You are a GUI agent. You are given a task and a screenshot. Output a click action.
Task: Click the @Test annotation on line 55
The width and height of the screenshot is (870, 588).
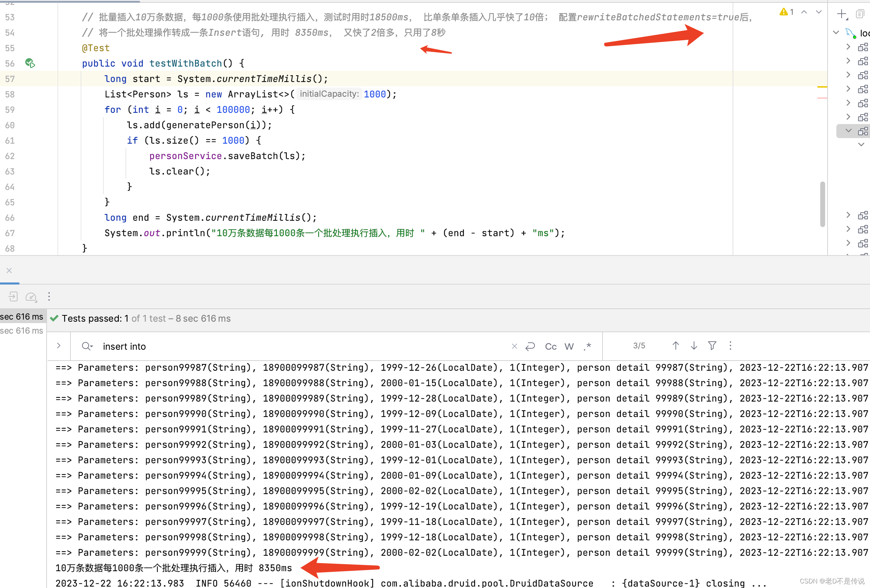[x=96, y=48]
